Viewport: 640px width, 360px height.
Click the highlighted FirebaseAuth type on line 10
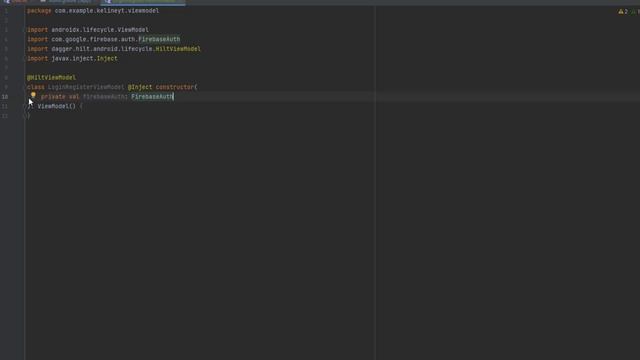(152, 97)
